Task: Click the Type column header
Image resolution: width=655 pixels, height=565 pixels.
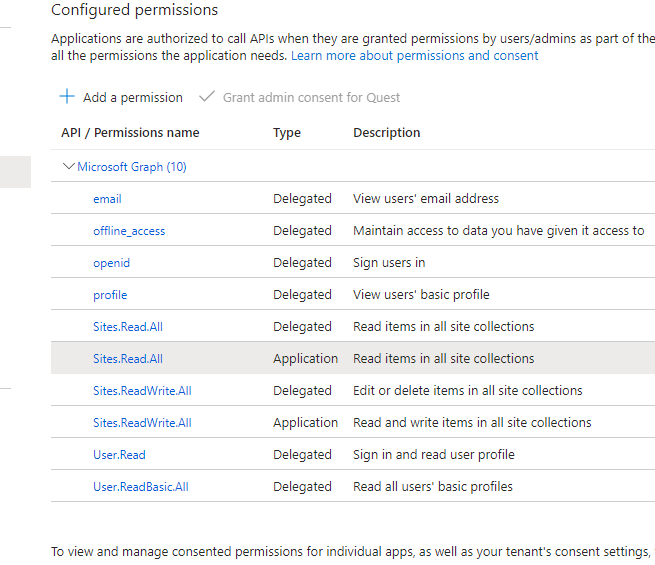Action: coord(287,133)
